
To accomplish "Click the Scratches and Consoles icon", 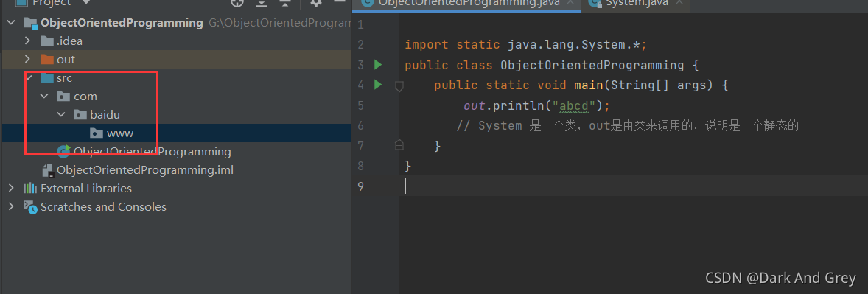I will 30,206.
